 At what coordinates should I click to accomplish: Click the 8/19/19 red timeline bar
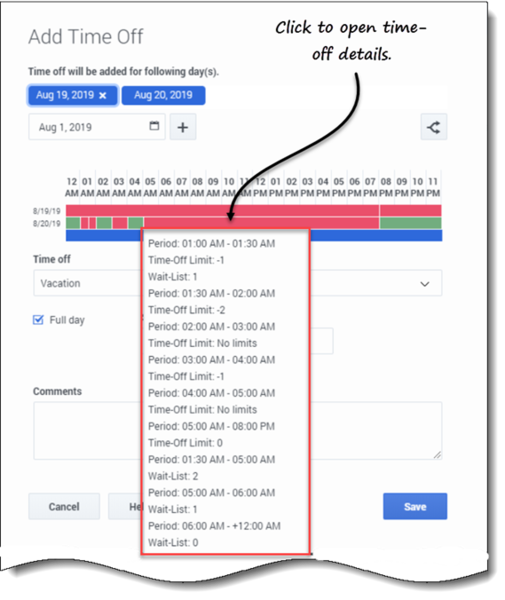coord(254,210)
